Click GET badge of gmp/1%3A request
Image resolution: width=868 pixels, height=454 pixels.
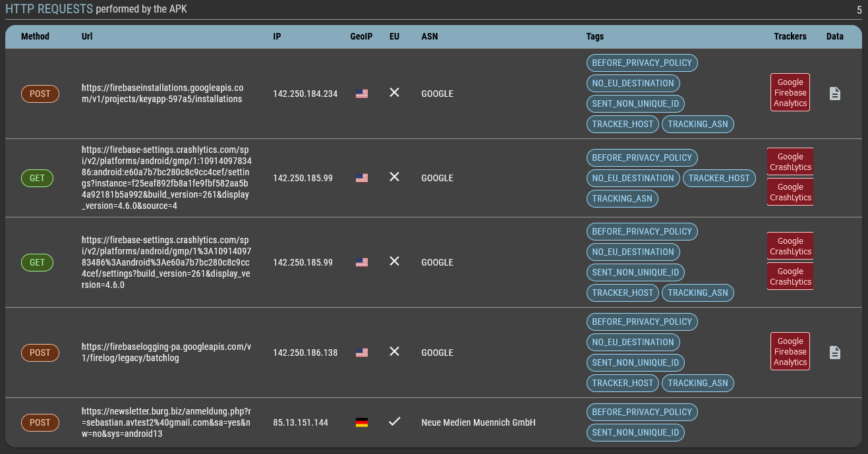click(38, 262)
